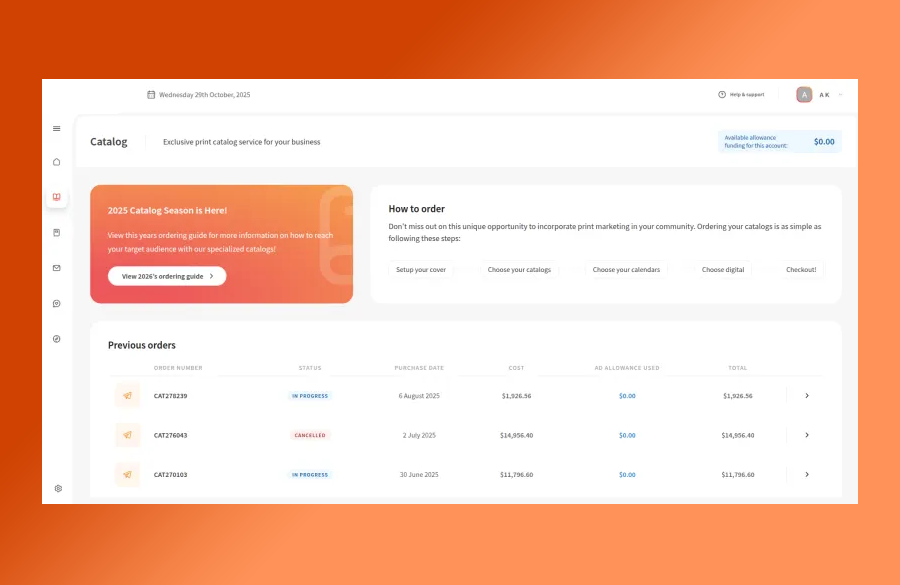Open the Catalog section in the sidebar

56,198
